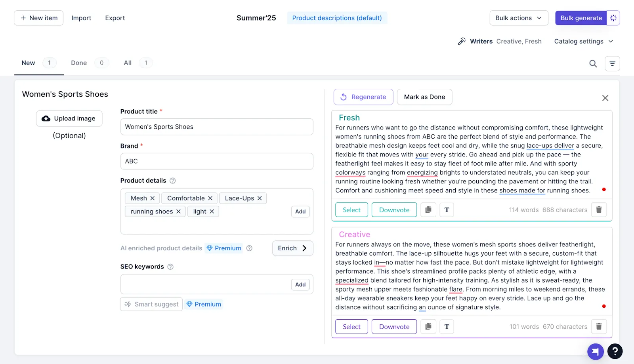Image resolution: width=634 pixels, height=364 pixels.
Task: Open the Export menu
Action: point(115,18)
